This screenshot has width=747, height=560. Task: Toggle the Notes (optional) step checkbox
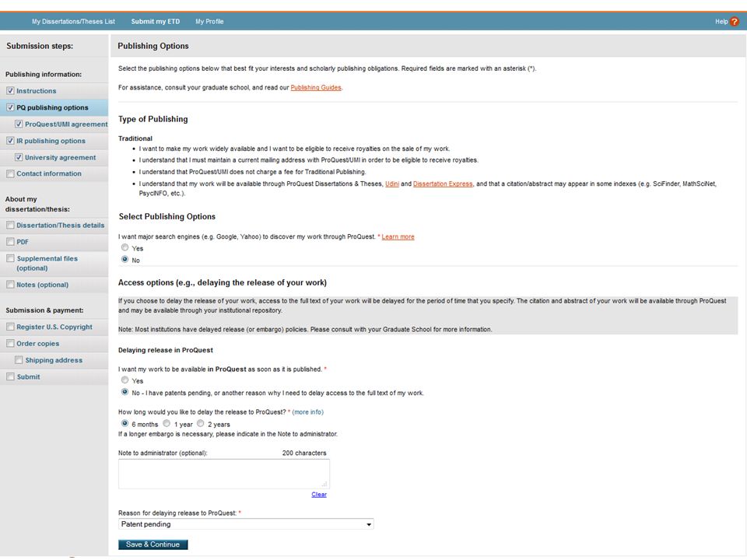(10, 285)
